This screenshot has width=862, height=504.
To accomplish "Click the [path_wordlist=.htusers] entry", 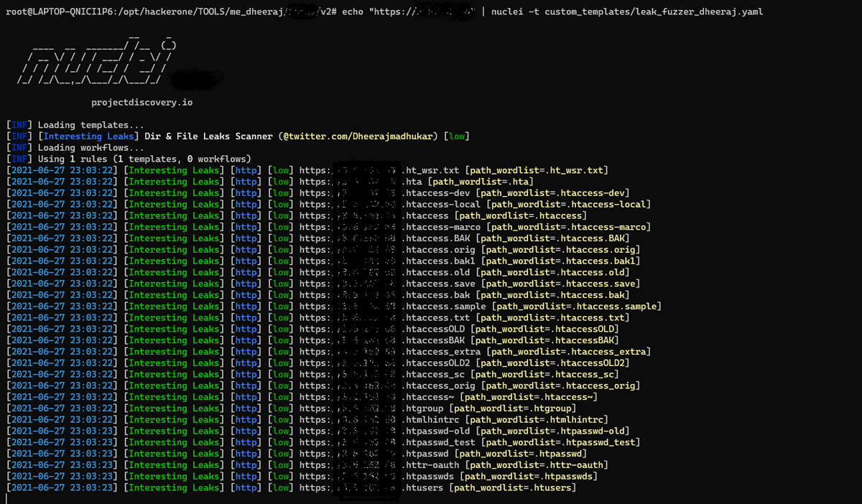I will pyautogui.click(x=514, y=487).
